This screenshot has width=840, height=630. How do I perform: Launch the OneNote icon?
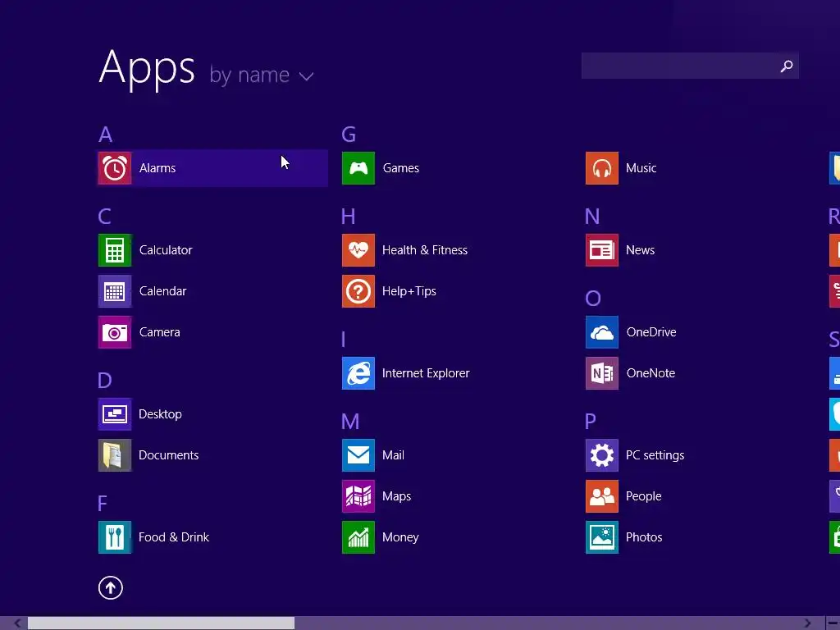602,373
